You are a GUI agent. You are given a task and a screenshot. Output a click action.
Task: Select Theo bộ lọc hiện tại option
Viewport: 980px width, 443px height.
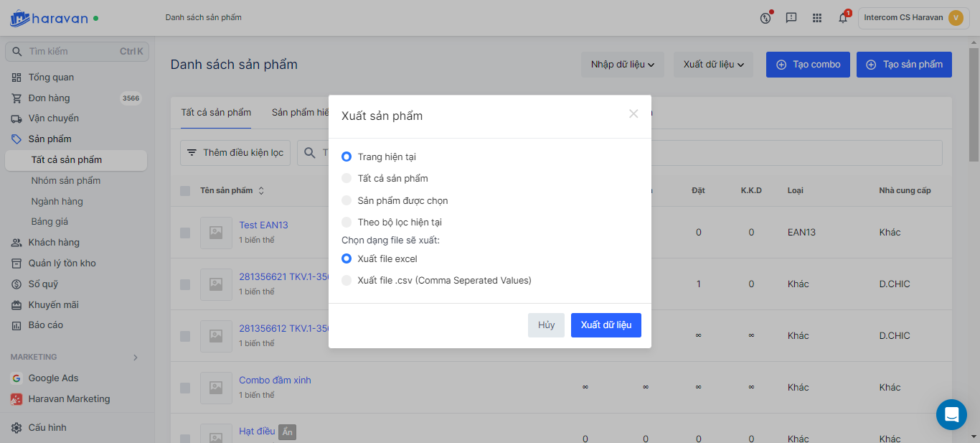(x=347, y=222)
